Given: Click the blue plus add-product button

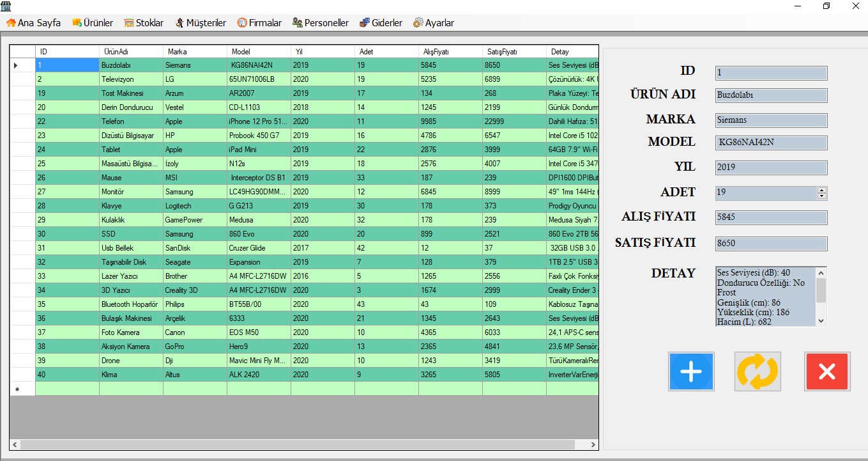Looking at the screenshot, I should (x=691, y=371).
